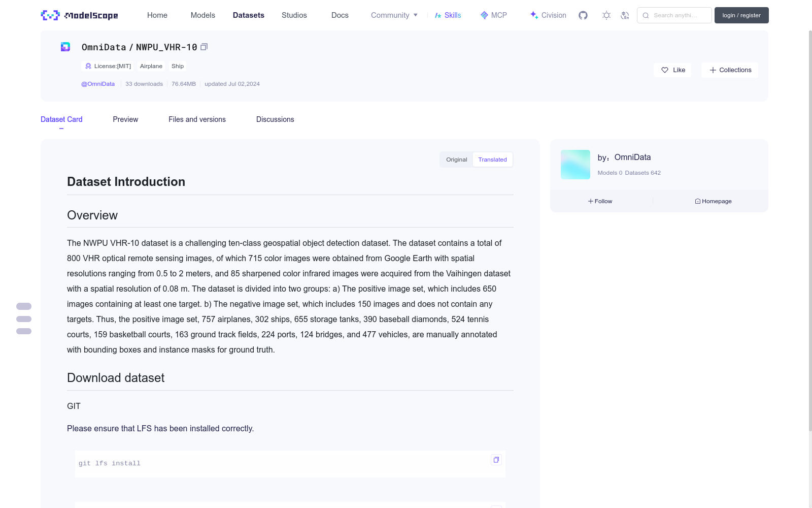Click the OmniData gradient avatar thumbnail
The image size is (812, 508).
576,165
